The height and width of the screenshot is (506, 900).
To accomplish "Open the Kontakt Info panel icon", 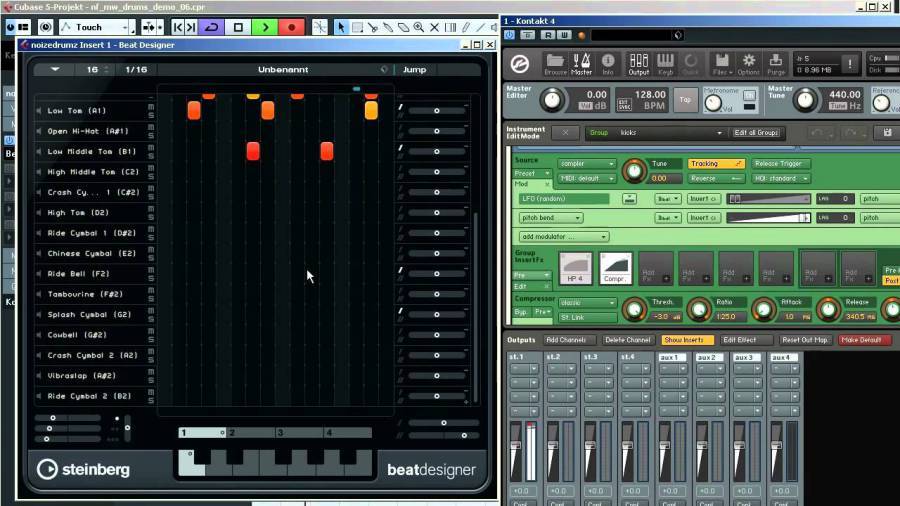I will 608,64.
